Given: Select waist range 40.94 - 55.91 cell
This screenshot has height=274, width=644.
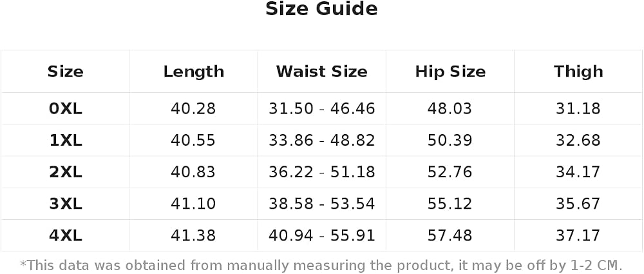Looking at the screenshot, I should click(321, 235).
